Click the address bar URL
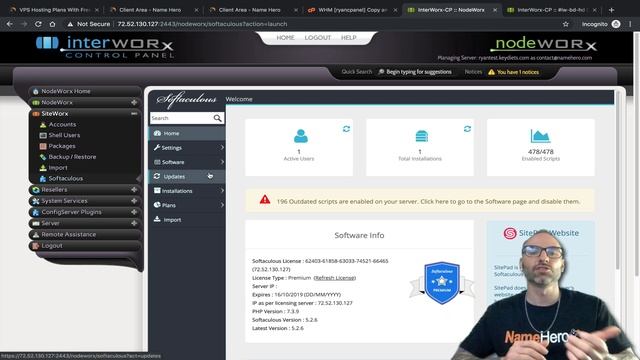 (202, 24)
